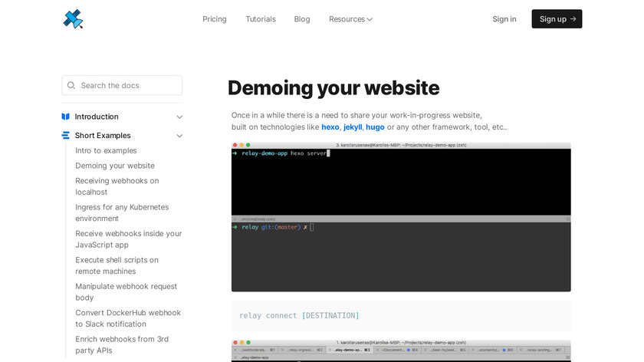Click the Sign in link
Viewport: 644px width, 362px height.
tap(504, 19)
